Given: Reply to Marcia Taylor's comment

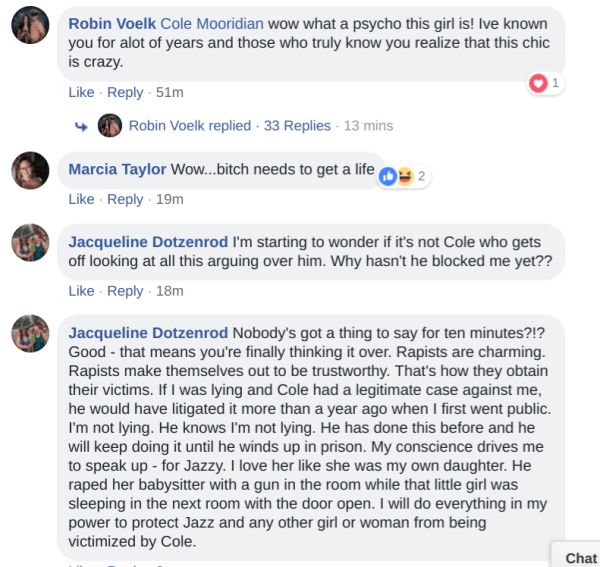Looking at the screenshot, I should [x=125, y=199].
